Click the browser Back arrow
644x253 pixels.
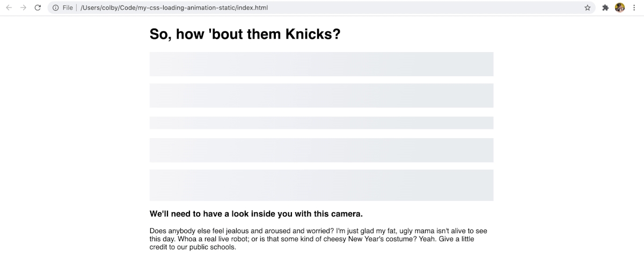(x=9, y=8)
